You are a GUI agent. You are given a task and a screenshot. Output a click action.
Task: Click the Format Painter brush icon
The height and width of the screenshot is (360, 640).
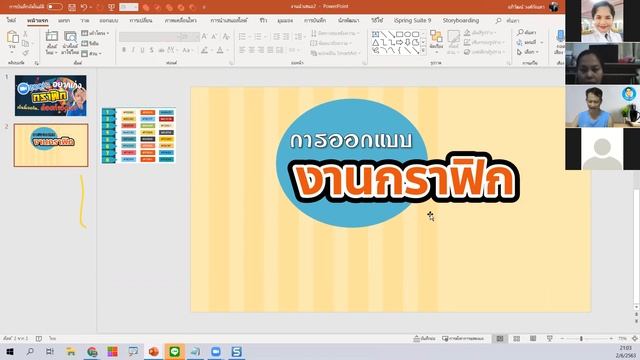pos(25,53)
